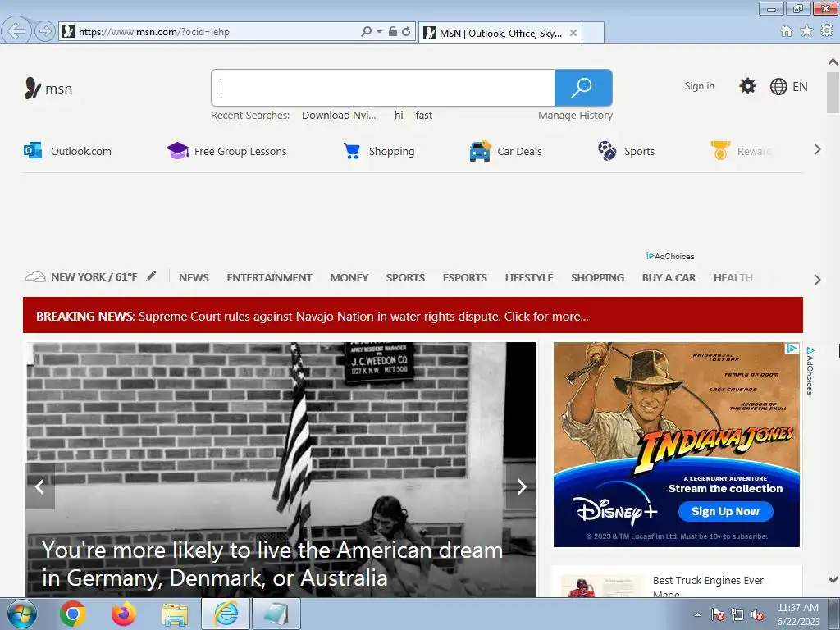The width and height of the screenshot is (840, 630).
Task: Open Favorites star icon
Action: 806,31
